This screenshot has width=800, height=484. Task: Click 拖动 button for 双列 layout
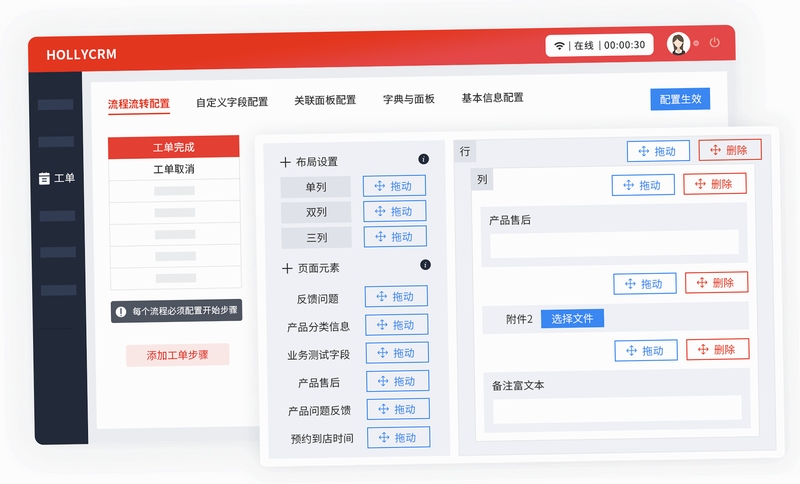pyautogui.click(x=395, y=211)
